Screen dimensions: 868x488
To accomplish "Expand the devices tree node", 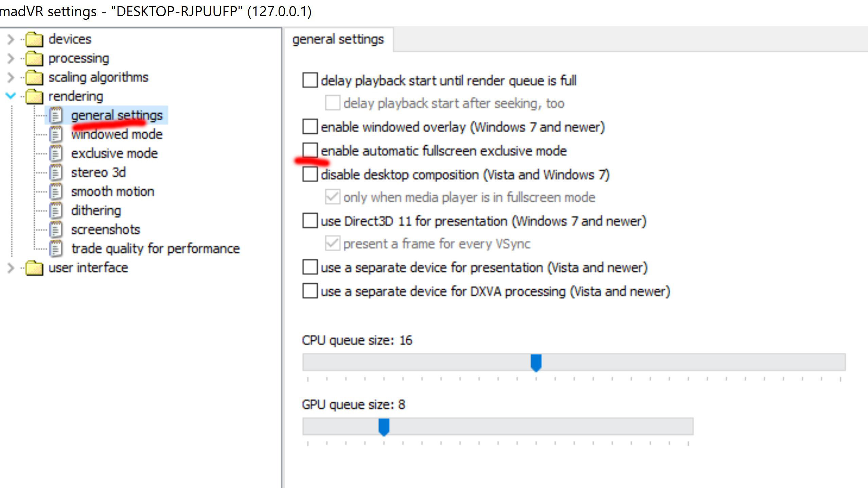I will pos(11,39).
